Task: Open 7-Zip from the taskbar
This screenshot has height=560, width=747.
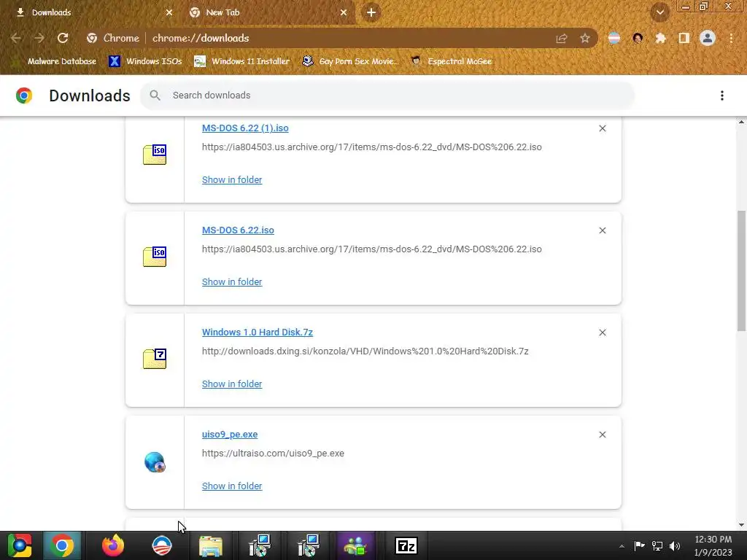Action: pos(406,545)
